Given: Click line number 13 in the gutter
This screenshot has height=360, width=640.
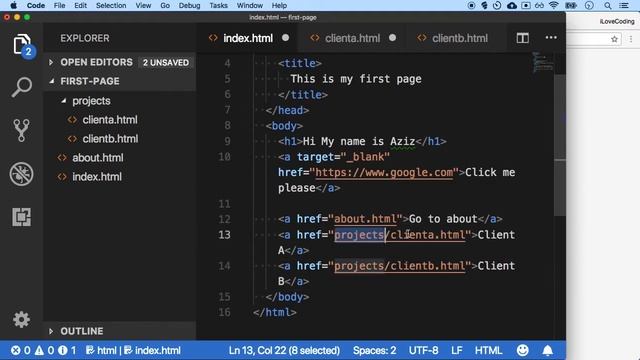Looking at the screenshot, I should point(224,235).
